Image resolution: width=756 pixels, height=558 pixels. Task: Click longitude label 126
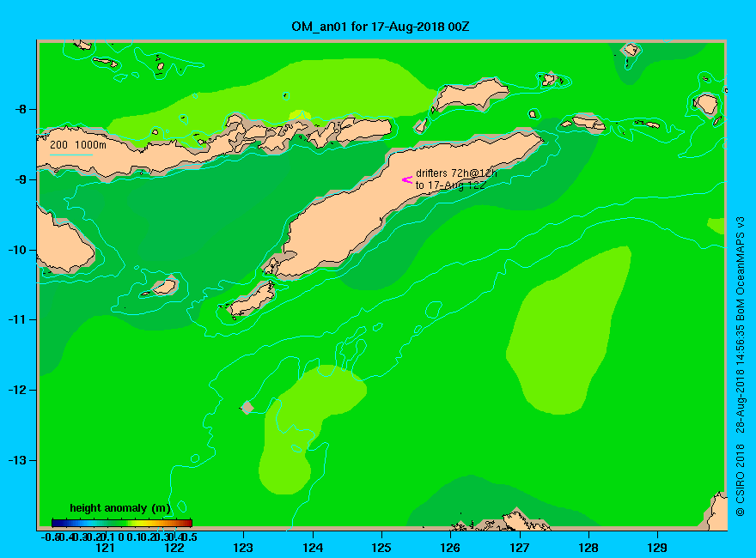point(450,548)
